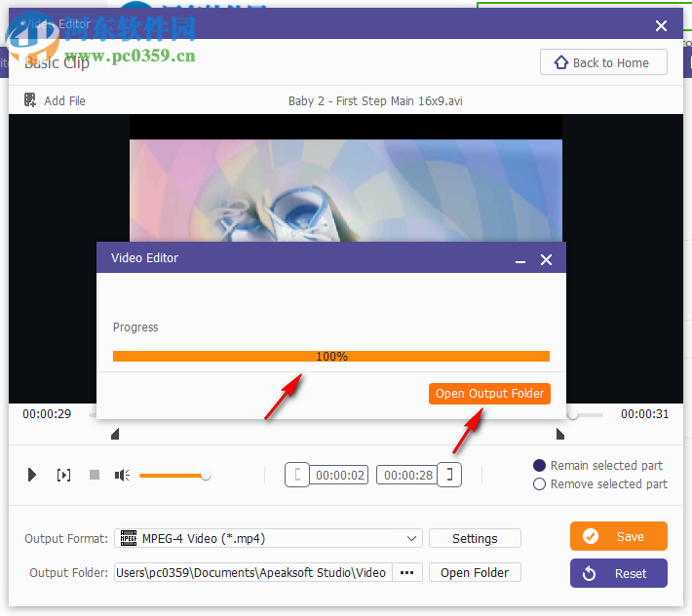Click the timeline playhead knob
Image resolution: width=692 pixels, height=616 pixels.
[573, 414]
